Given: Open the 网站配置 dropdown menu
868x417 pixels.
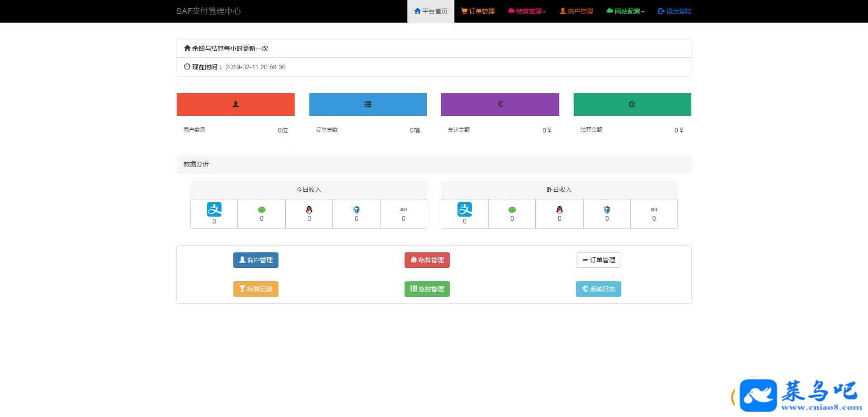Looking at the screenshot, I should click(x=626, y=11).
